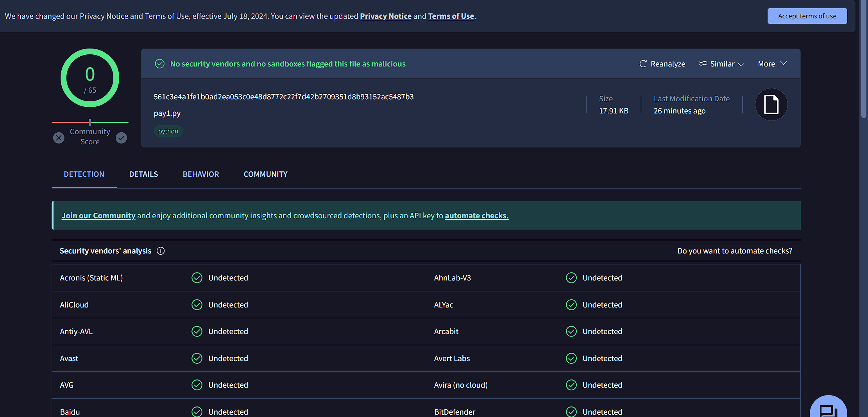Click the Baidu undetected check icon

[x=197, y=412]
